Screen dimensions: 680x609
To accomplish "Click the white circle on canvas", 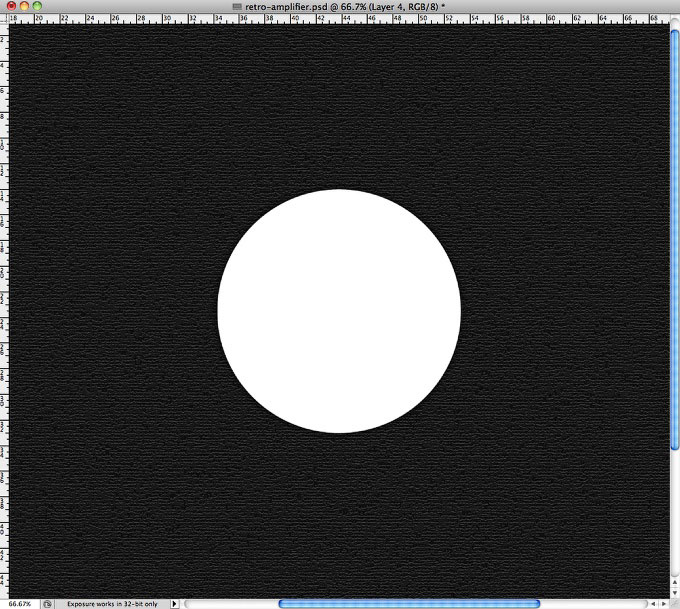I will point(339,311).
